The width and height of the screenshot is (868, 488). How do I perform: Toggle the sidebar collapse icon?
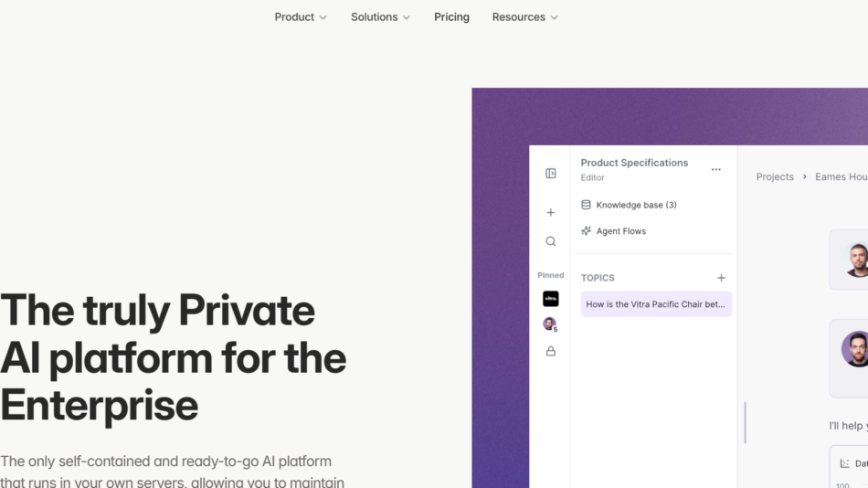(x=551, y=174)
